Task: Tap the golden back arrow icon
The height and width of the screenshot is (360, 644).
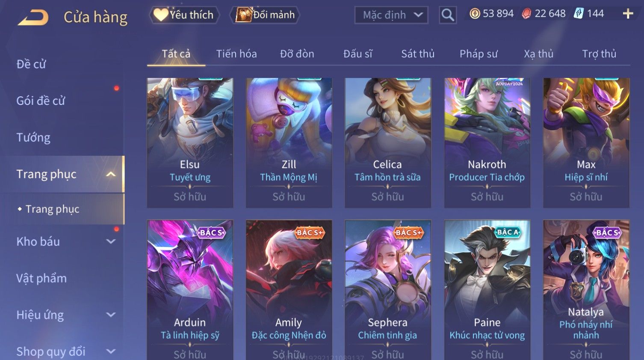Action: 33,18
